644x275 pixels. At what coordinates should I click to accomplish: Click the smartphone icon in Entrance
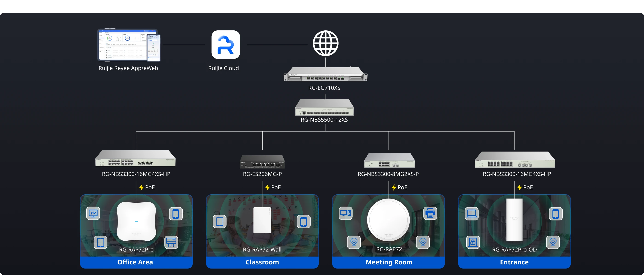(x=556, y=214)
